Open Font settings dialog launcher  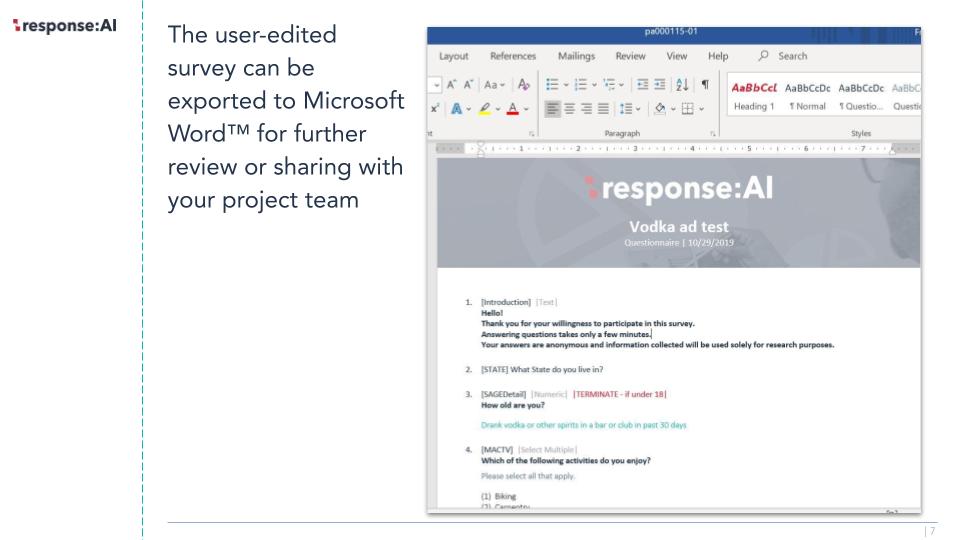[531, 133]
